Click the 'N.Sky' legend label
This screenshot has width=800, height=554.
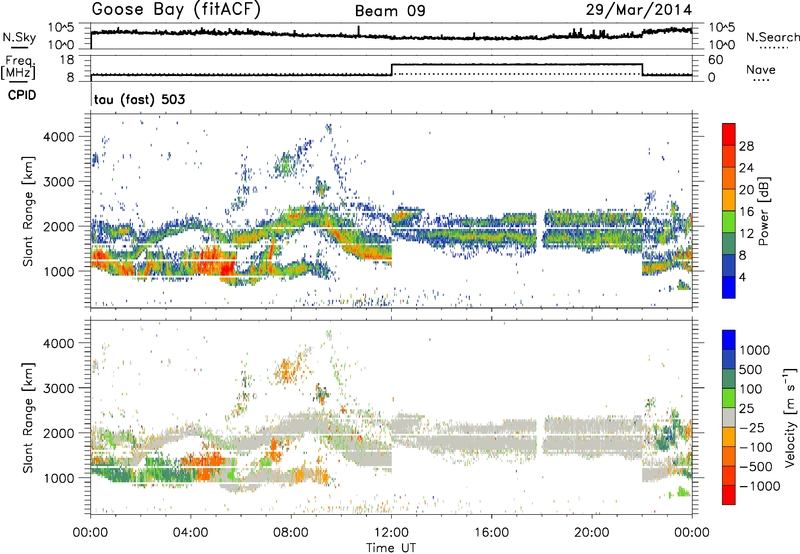(19, 37)
